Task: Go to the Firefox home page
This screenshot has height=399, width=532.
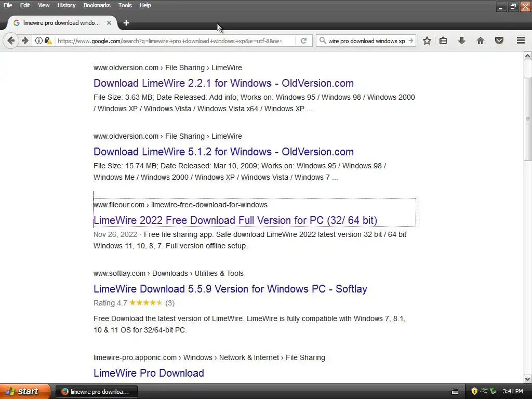Action: (x=481, y=41)
